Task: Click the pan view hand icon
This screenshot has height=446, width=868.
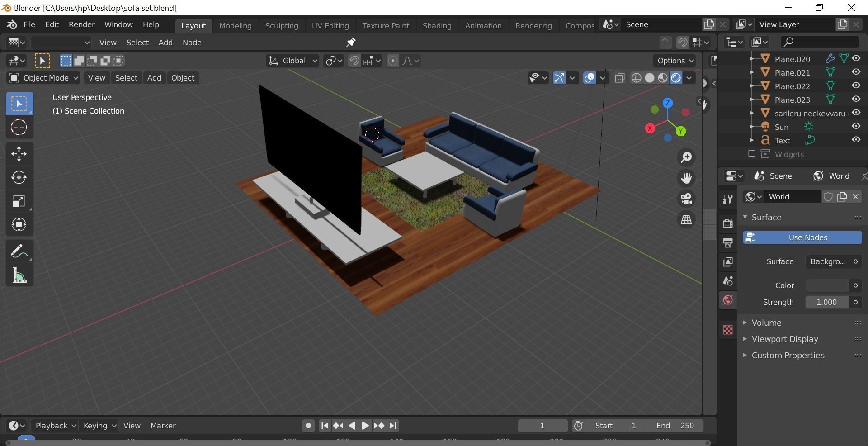Action: tap(686, 178)
